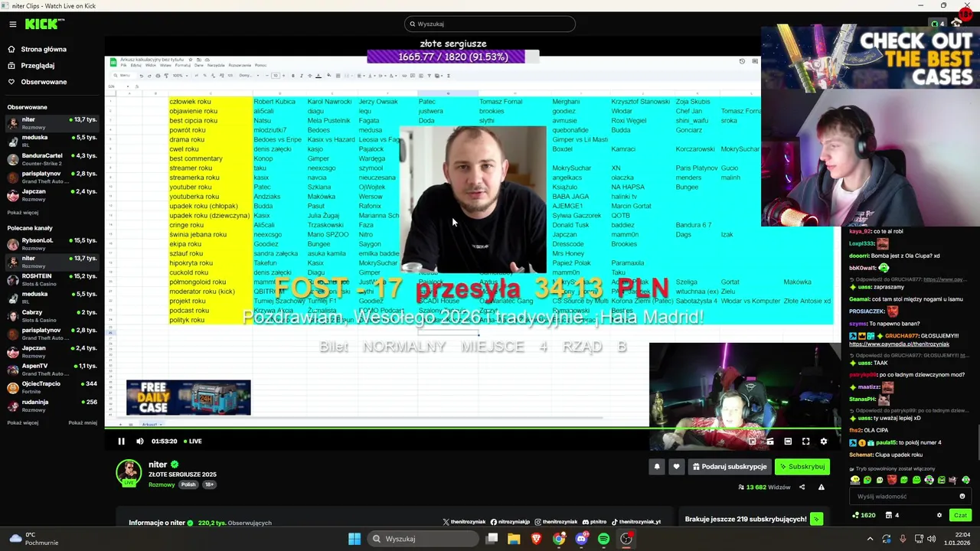The image size is (980, 551).
Task: Toggle the heart follow button
Action: coord(676,466)
